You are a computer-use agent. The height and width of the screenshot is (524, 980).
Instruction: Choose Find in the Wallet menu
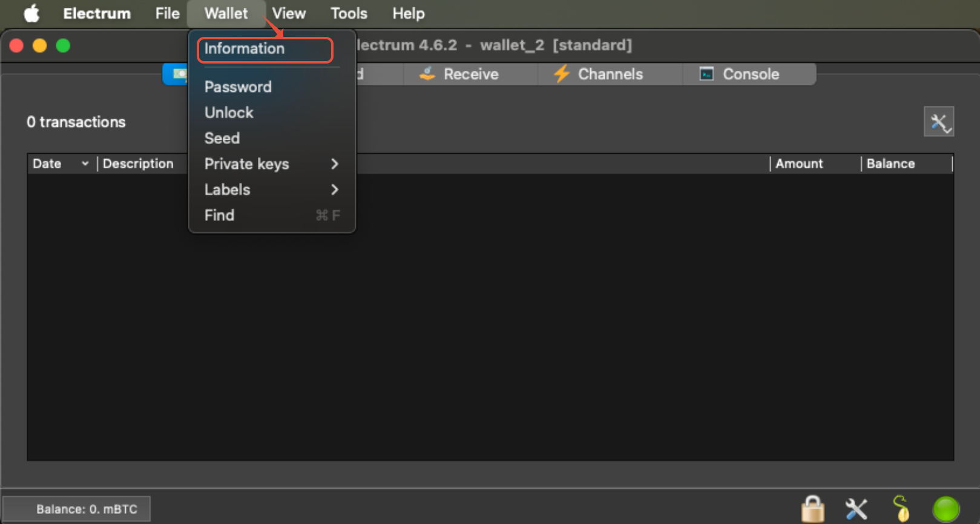point(272,215)
